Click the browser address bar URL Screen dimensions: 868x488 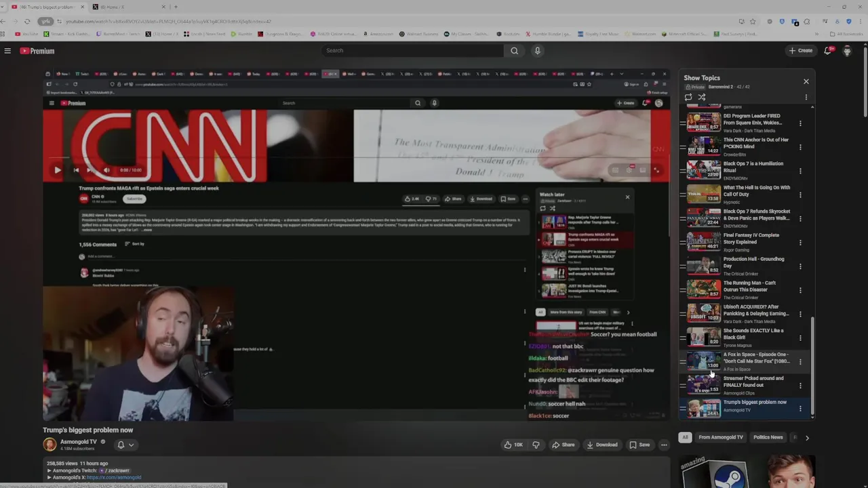168,22
